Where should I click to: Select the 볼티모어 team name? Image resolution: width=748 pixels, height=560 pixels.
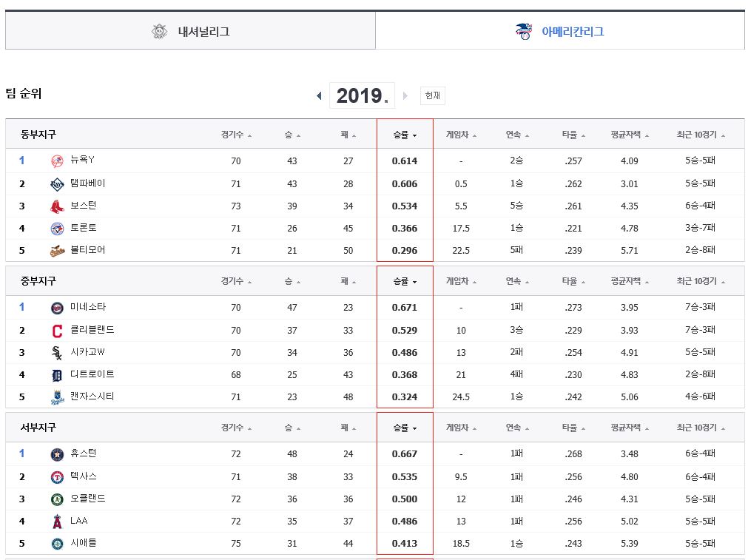tap(88, 249)
